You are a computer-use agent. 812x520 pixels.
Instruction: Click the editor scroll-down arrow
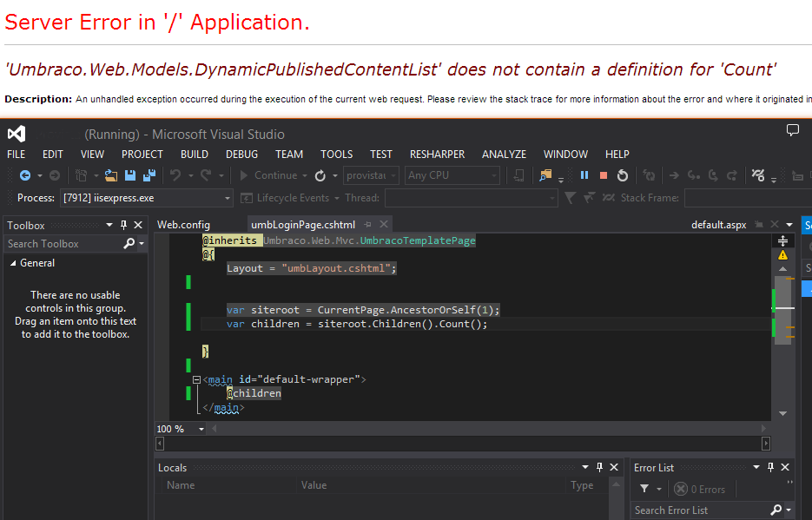point(782,413)
